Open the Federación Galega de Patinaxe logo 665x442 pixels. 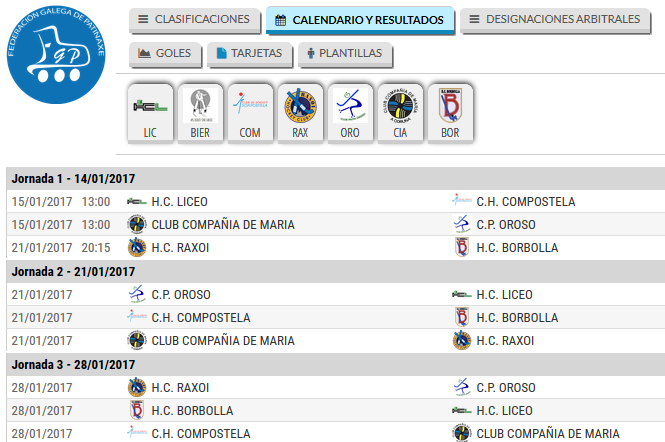click(x=56, y=54)
